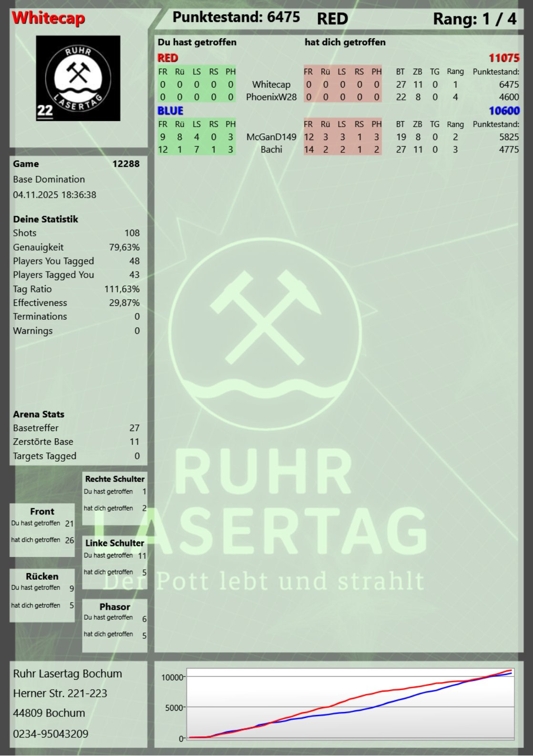
Task: Click the Rang: 1 / 4 header
Action: click(x=474, y=19)
